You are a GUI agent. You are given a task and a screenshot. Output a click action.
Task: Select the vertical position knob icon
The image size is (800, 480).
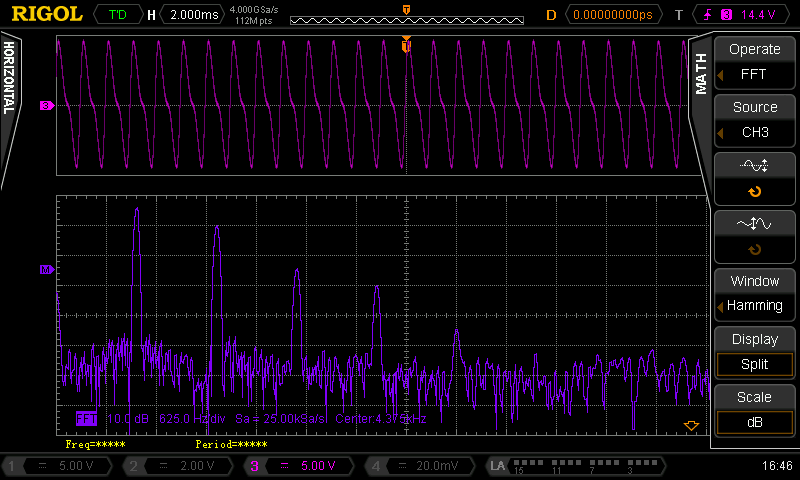pos(754,165)
